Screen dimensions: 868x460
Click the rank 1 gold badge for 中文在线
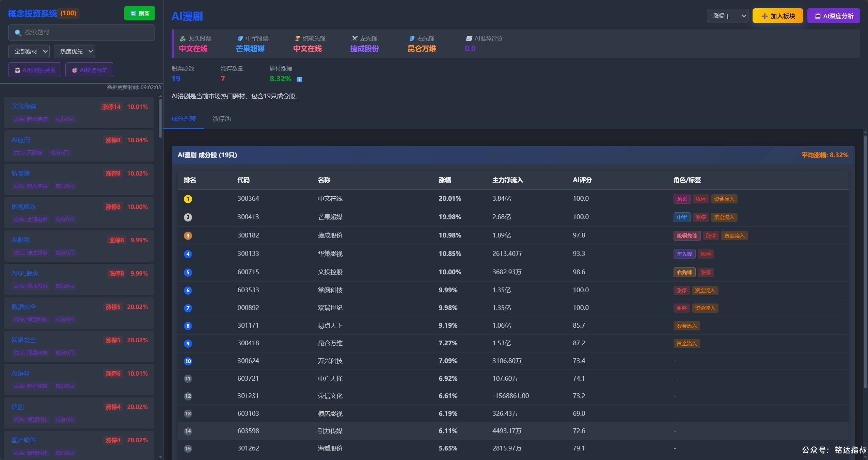coord(188,199)
